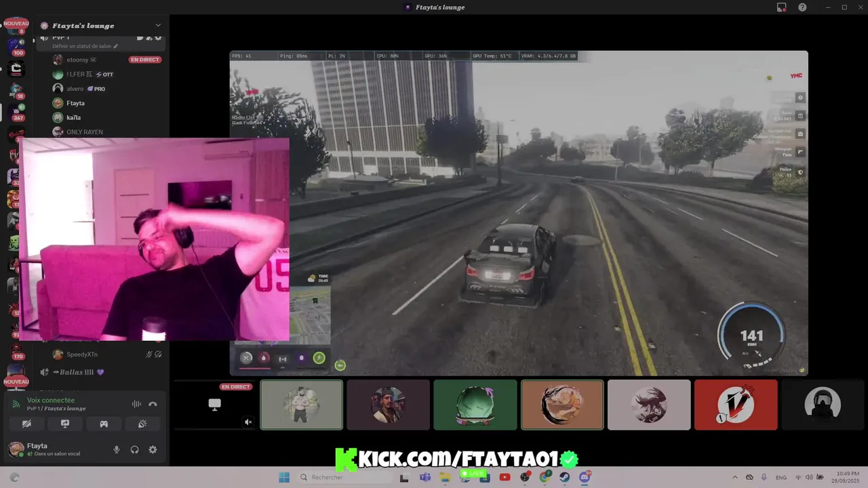Open Steam from the taskbar
The width and height of the screenshot is (868, 488).
click(x=565, y=477)
